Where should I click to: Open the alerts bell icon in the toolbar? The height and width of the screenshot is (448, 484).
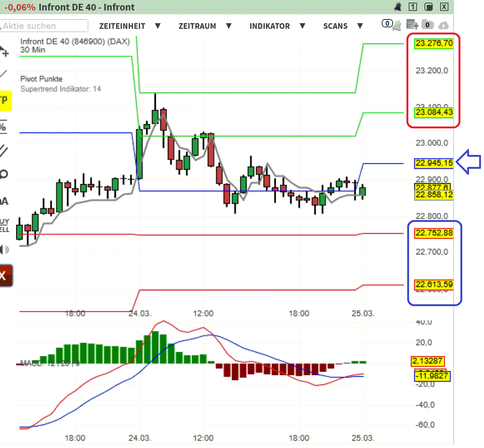(397, 25)
